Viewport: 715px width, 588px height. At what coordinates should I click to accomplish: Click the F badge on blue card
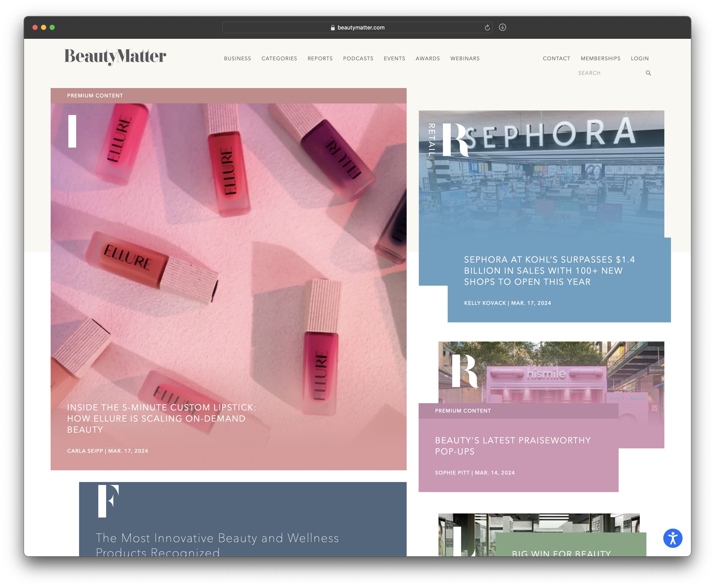click(x=108, y=501)
